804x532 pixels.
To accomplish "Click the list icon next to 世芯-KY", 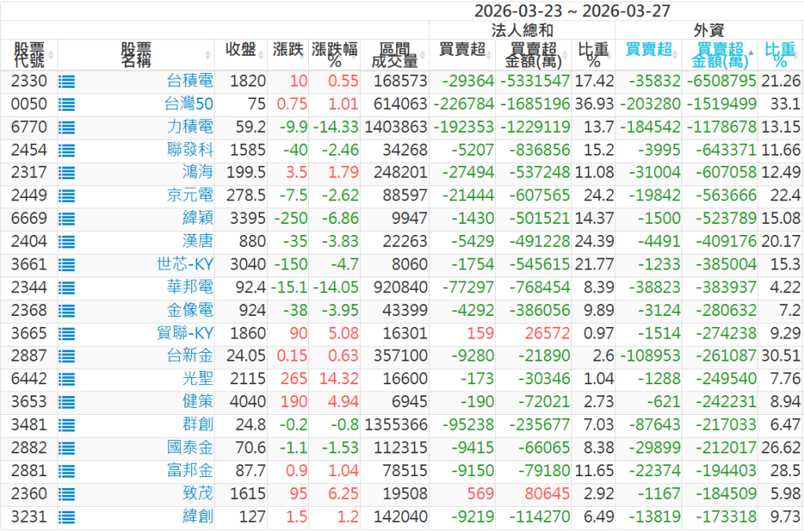I will coord(67,265).
